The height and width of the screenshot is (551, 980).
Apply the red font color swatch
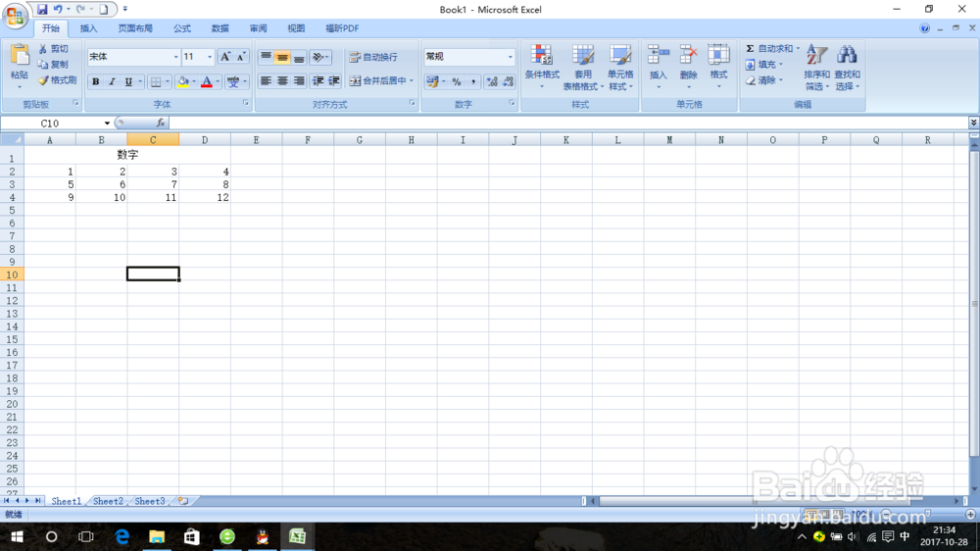[206, 82]
